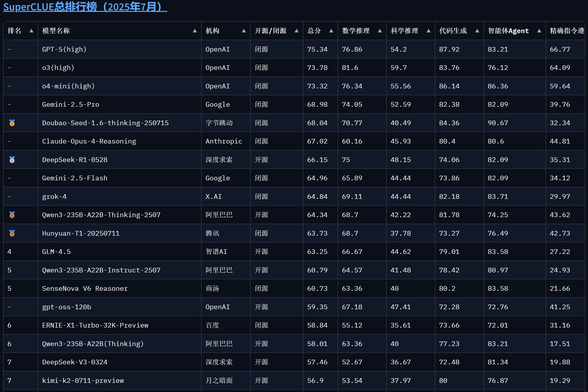The width and height of the screenshot is (588, 392).
Task: Click science score 59.7 for o3(high)
Action: pyautogui.click(x=399, y=68)
